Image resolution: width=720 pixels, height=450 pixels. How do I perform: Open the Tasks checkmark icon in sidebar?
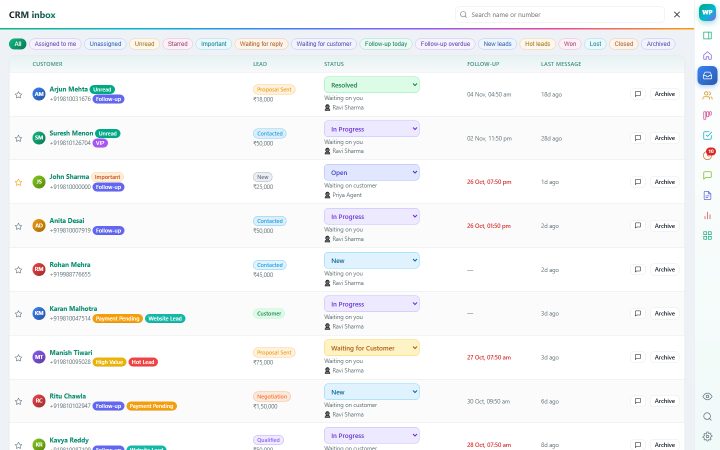point(707,135)
